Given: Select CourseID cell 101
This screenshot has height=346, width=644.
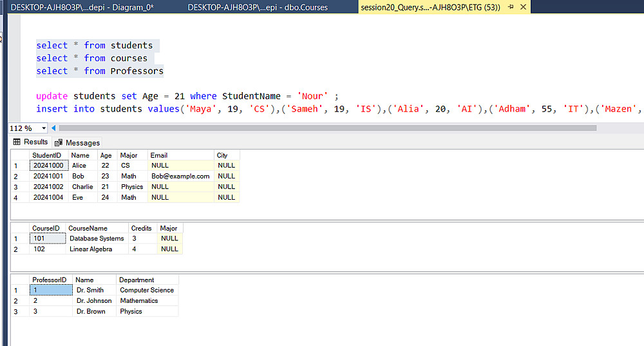Looking at the screenshot, I should tap(47, 238).
